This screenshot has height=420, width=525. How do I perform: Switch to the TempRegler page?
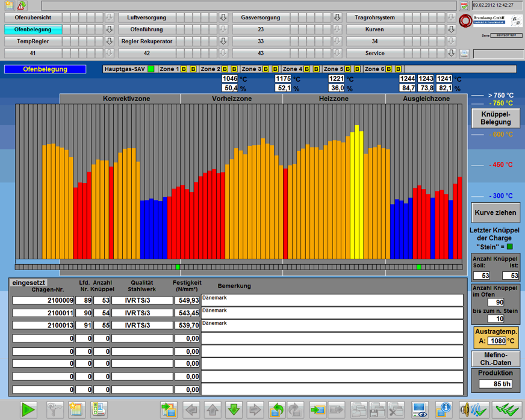(x=33, y=42)
